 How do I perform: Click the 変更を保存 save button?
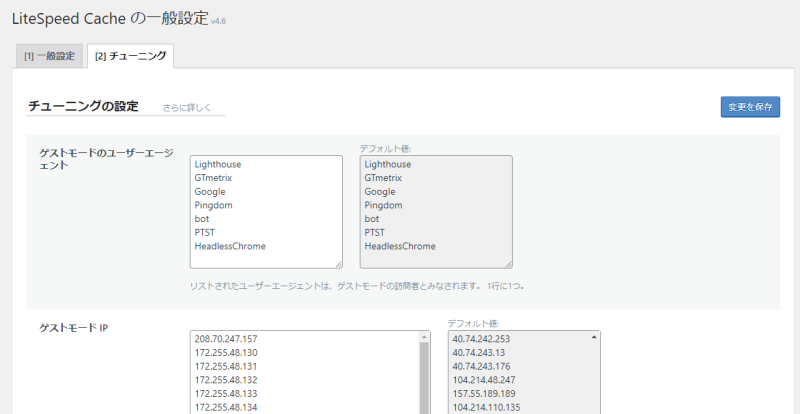click(749, 107)
